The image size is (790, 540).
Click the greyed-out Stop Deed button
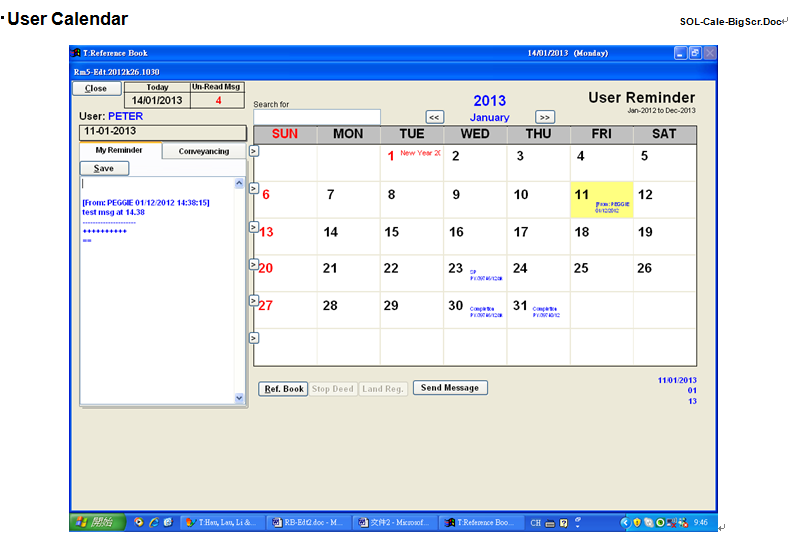(333, 389)
